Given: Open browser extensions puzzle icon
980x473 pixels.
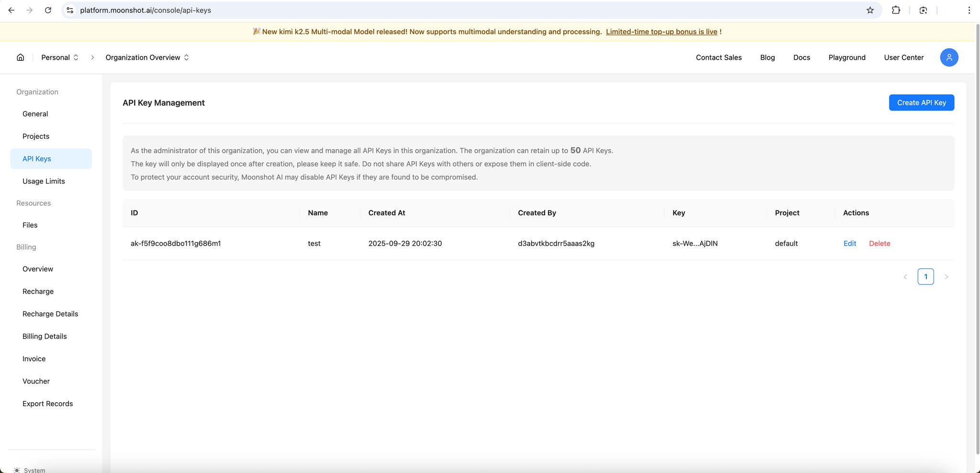Looking at the screenshot, I should pos(896,10).
